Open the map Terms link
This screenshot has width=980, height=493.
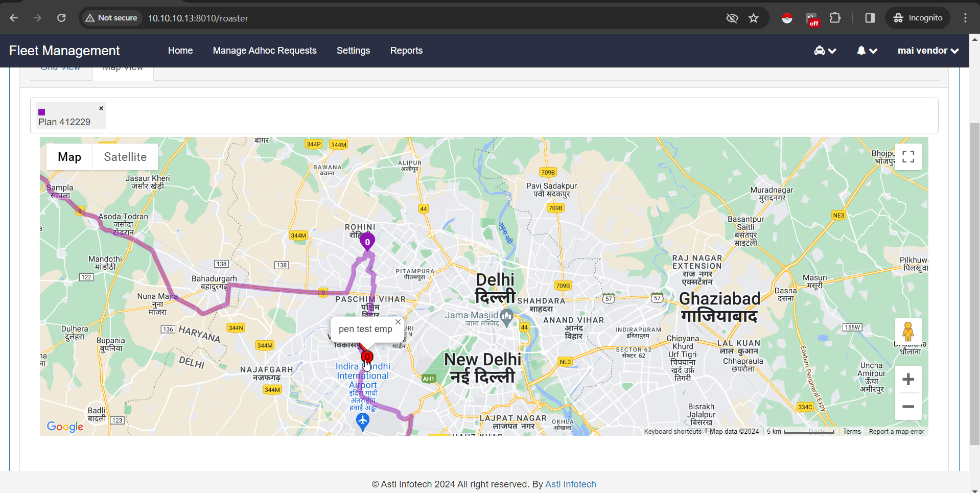(852, 432)
